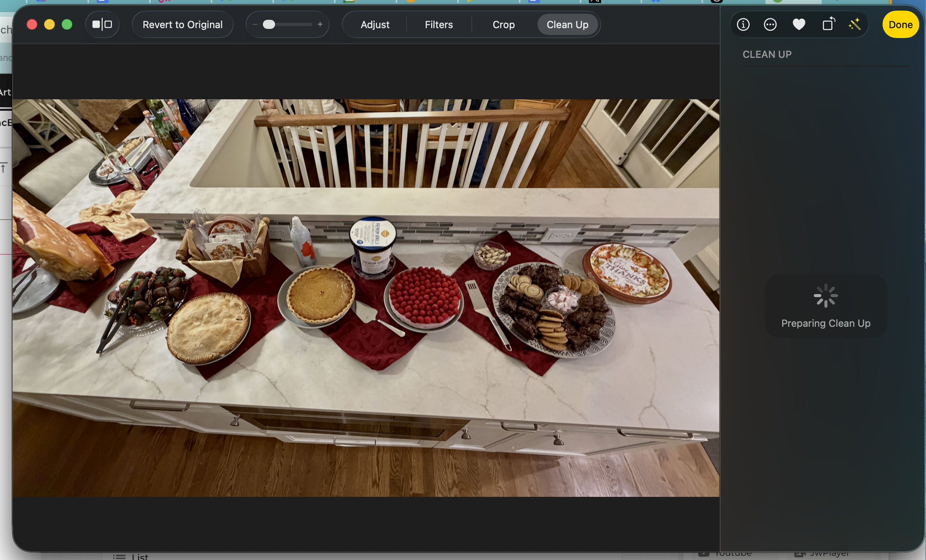Click the Info button icon
Viewport: 926px width, 560px height.
tap(743, 25)
